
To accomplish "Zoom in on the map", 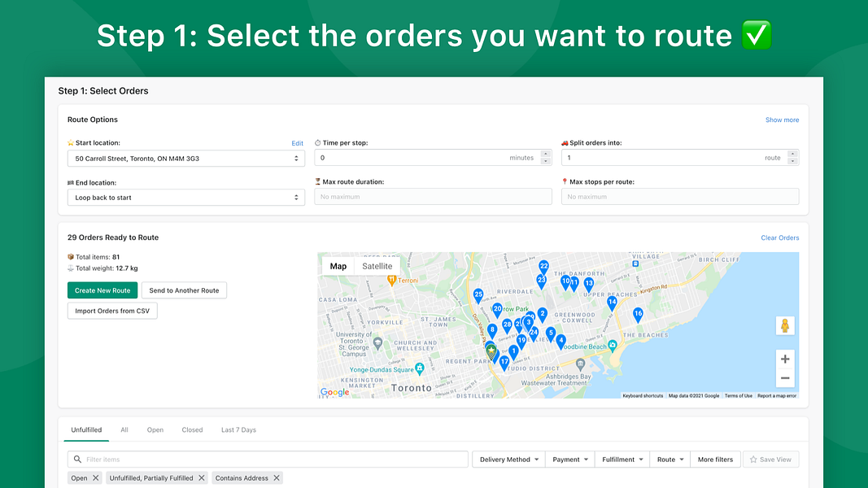I will click(x=785, y=359).
